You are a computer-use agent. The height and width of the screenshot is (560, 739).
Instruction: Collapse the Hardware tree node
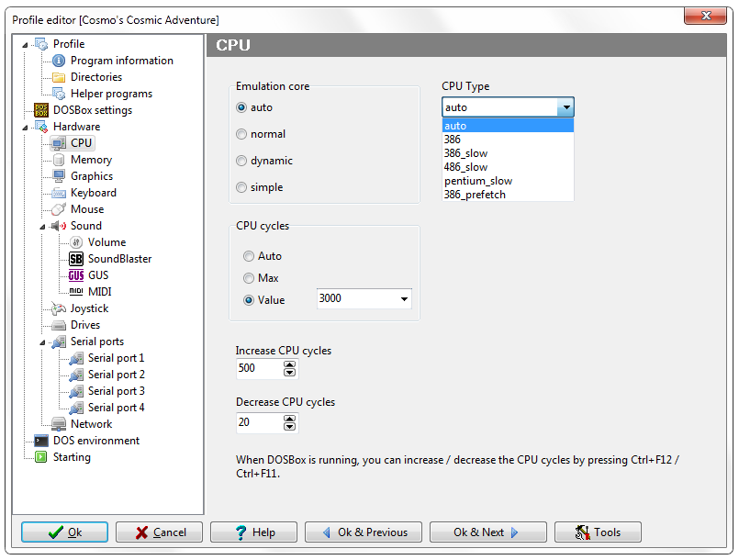pyautogui.click(x=25, y=128)
